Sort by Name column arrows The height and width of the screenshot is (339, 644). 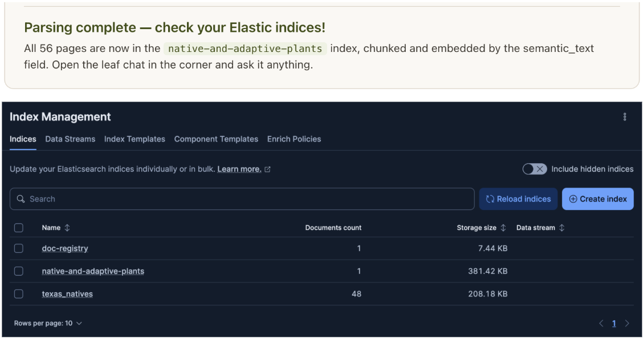[x=67, y=228]
